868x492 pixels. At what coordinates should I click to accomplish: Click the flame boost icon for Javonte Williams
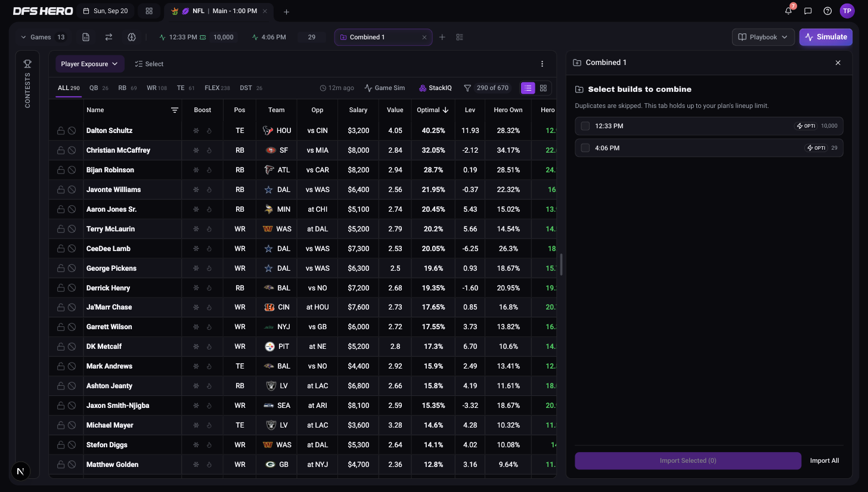coord(209,190)
